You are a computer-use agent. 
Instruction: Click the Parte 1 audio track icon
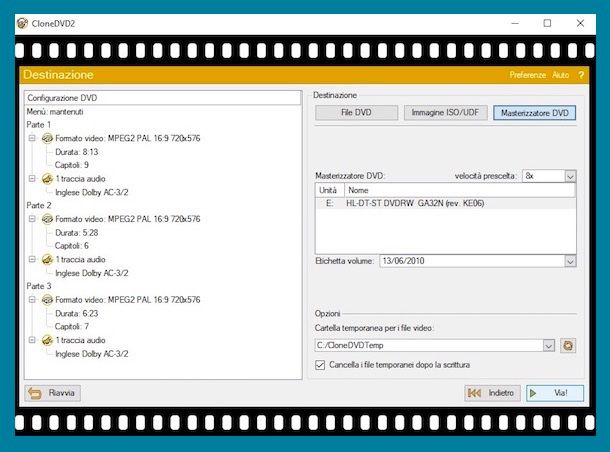pos(47,179)
